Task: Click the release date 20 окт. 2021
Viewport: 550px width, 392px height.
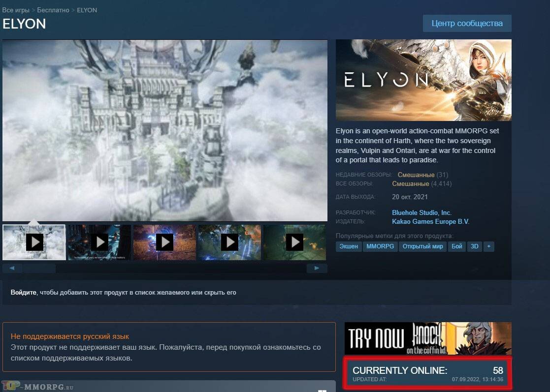Action: click(x=410, y=197)
